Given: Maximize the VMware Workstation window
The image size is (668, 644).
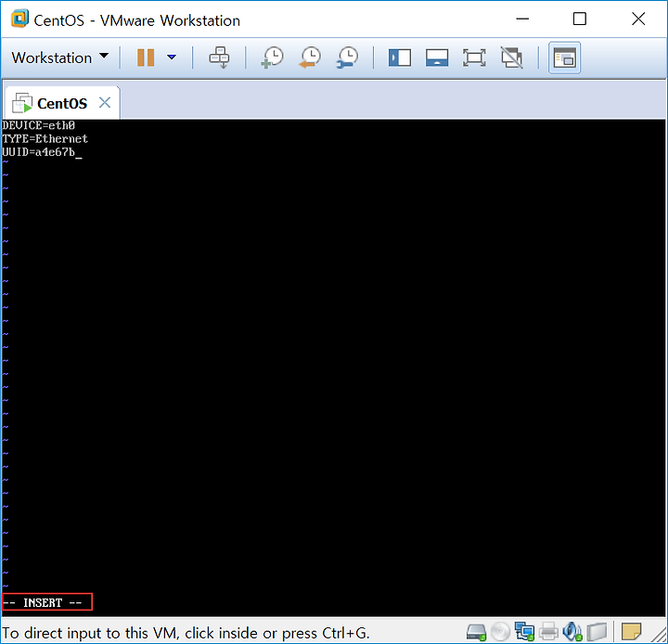Looking at the screenshot, I should pos(579,19).
